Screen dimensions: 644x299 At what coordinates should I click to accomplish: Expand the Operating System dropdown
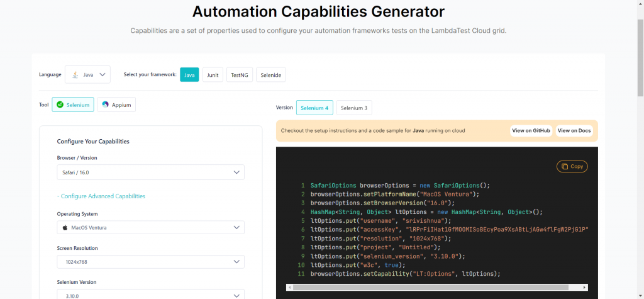click(150, 227)
